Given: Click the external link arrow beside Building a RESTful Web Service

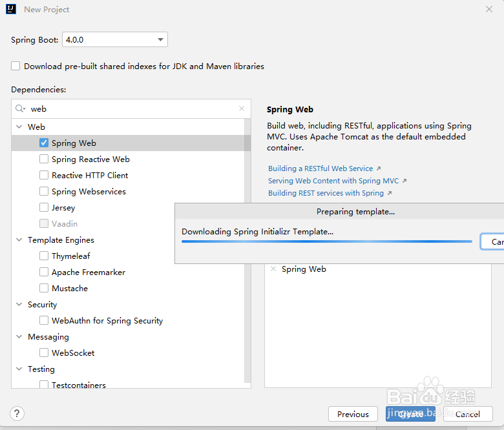Looking at the screenshot, I should coord(379,169).
